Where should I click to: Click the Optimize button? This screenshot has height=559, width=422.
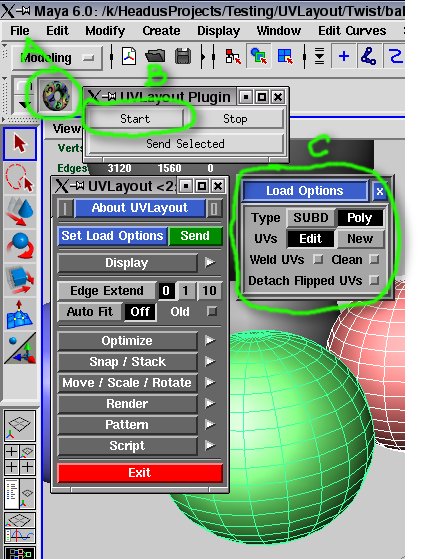127,341
